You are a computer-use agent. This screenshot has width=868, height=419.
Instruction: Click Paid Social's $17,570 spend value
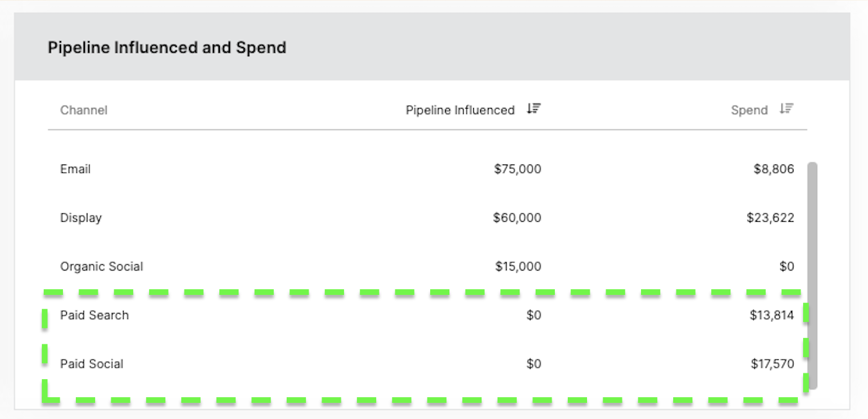[772, 364]
